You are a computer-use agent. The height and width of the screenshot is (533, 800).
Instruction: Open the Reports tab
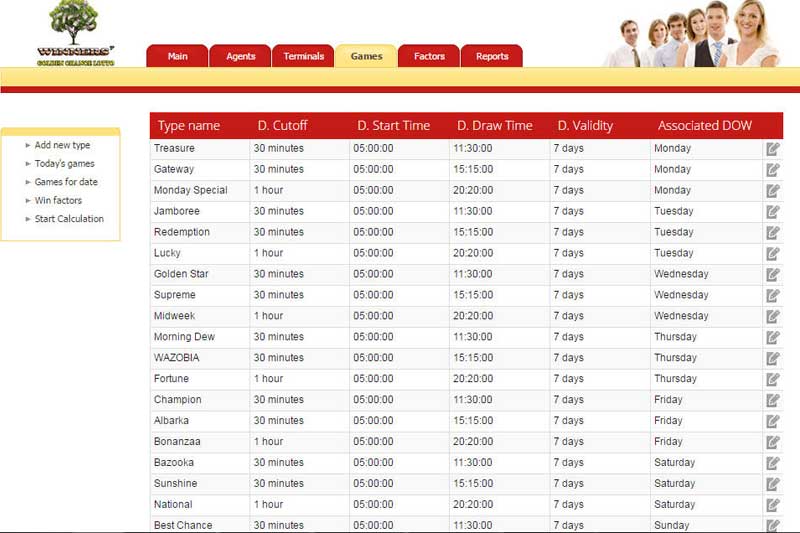[492, 57]
